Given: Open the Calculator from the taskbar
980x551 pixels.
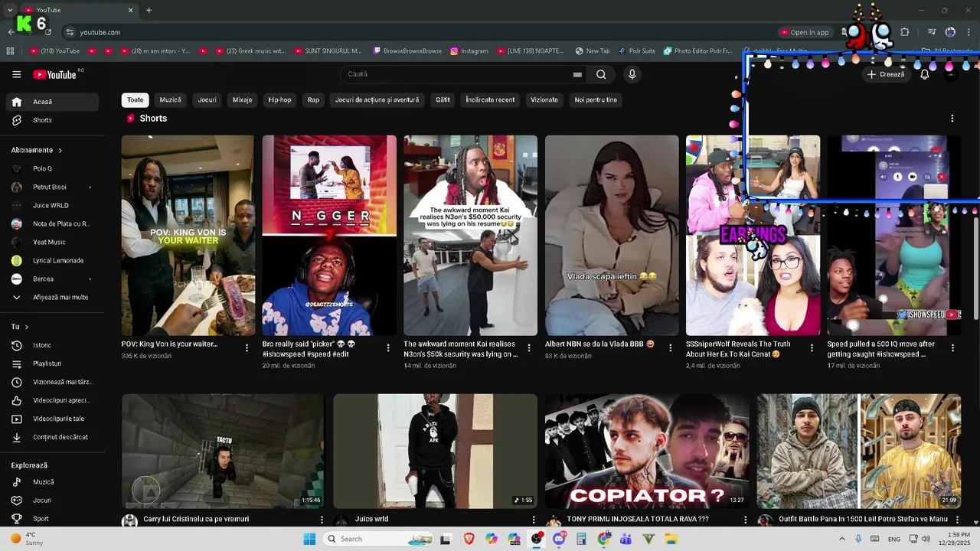Looking at the screenshot, I should (581, 539).
